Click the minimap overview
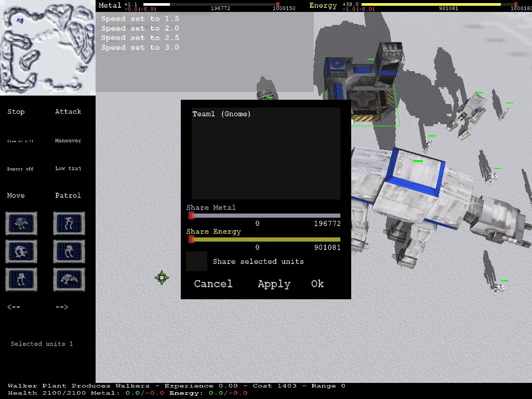532x399 pixels. (47, 47)
